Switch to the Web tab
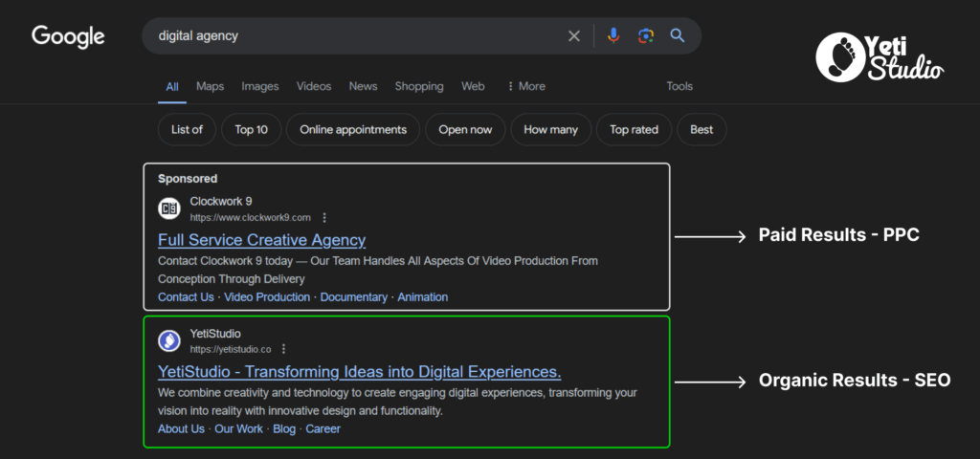 [x=473, y=86]
